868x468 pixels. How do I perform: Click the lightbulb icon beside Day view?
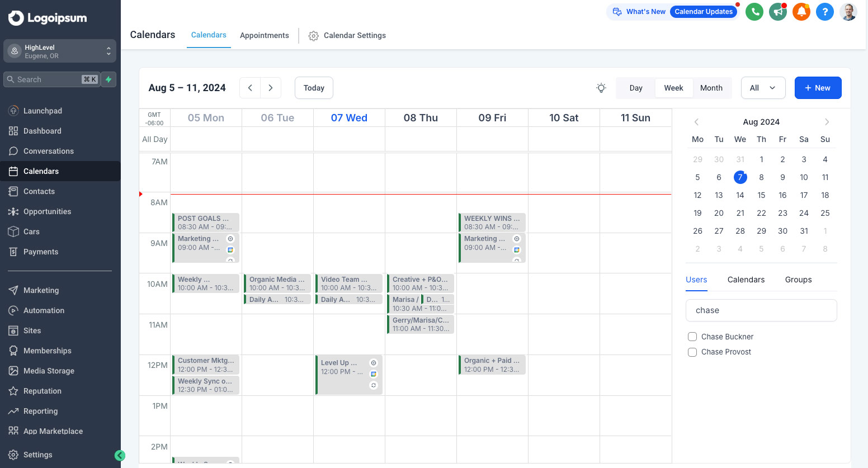(601, 88)
